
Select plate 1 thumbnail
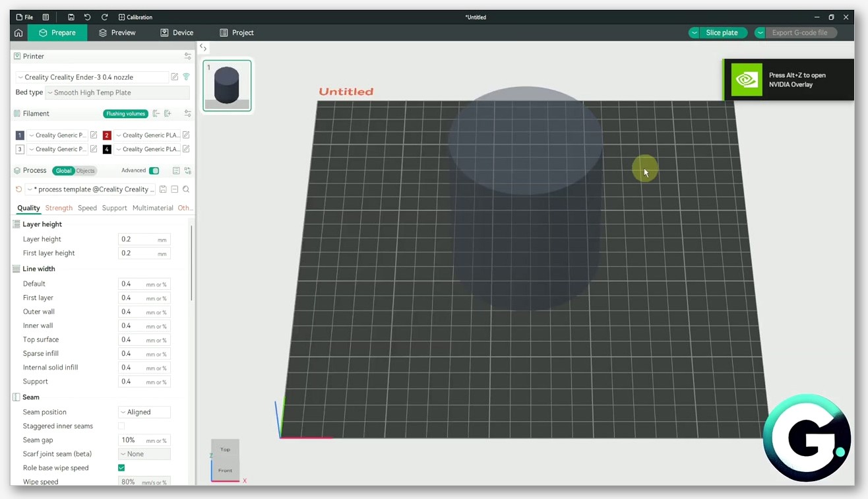coord(227,86)
